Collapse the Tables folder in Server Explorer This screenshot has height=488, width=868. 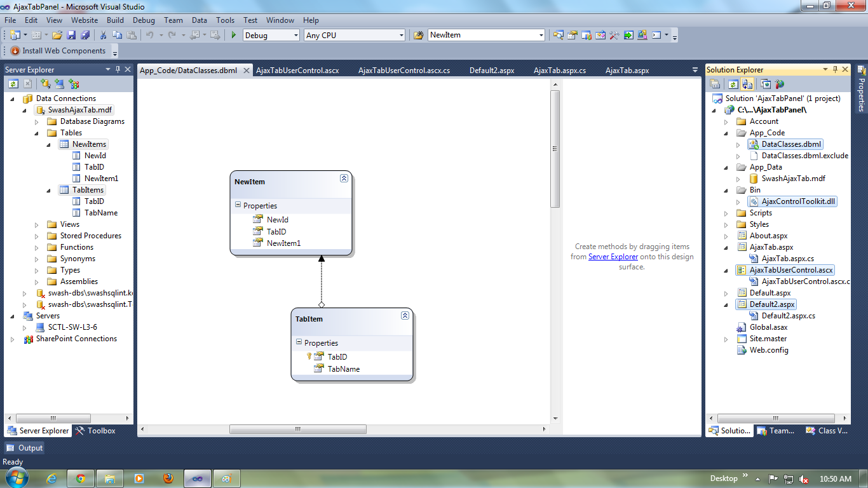(37, 133)
